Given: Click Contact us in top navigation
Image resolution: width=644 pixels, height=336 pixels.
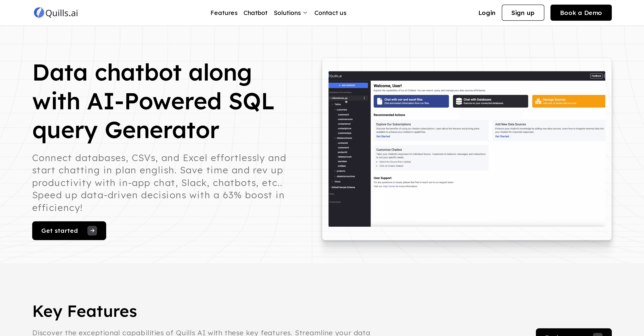Looking at the screenshot, I should tap(330, 13).
